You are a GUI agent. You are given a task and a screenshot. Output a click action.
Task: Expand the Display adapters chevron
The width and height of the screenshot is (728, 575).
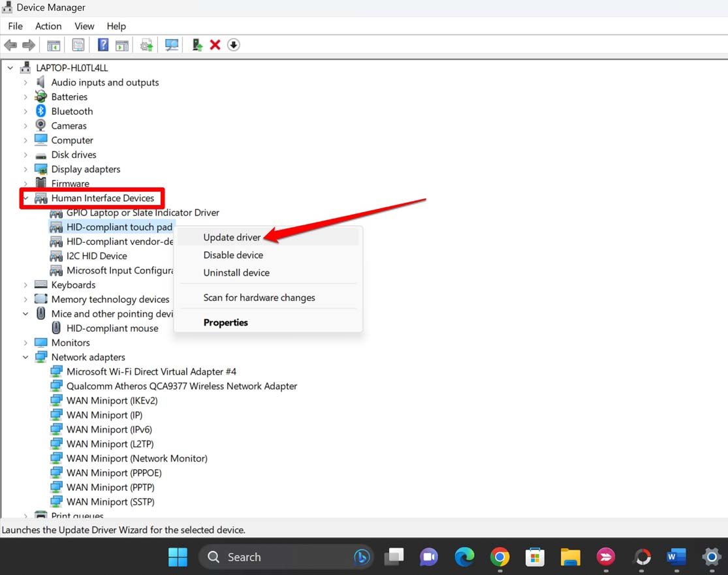point(25,170)
